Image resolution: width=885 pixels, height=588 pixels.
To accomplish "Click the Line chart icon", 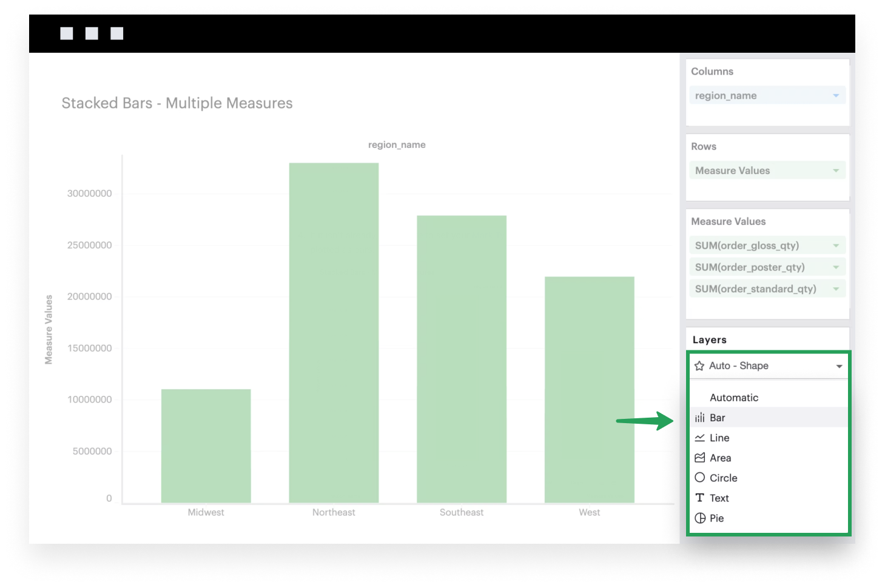I will point(700,438).
